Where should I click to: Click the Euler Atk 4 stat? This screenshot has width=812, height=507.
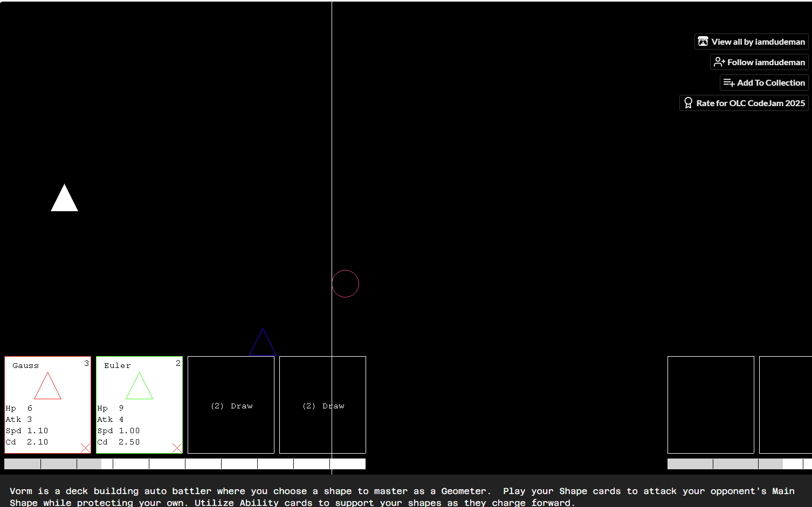[111, 419]
